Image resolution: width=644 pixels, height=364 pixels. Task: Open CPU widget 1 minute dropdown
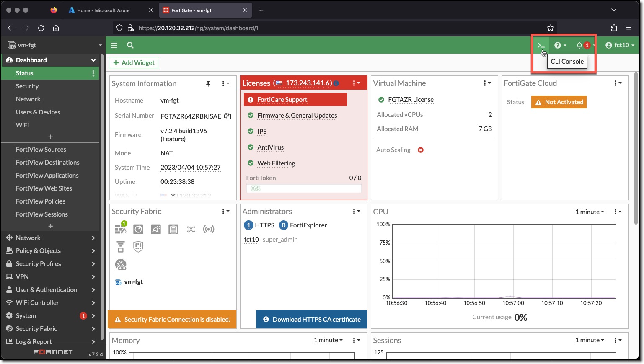[590, 212]
